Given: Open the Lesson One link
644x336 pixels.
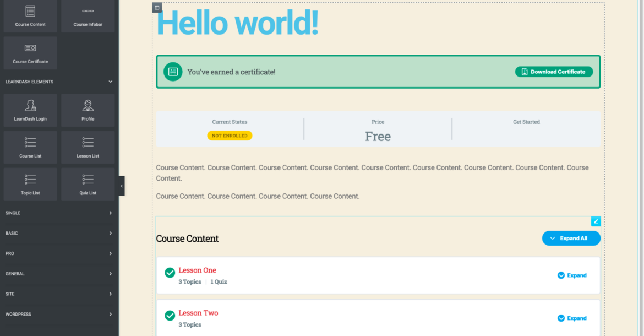Looking at the screenshot, I should pos(197,270).
